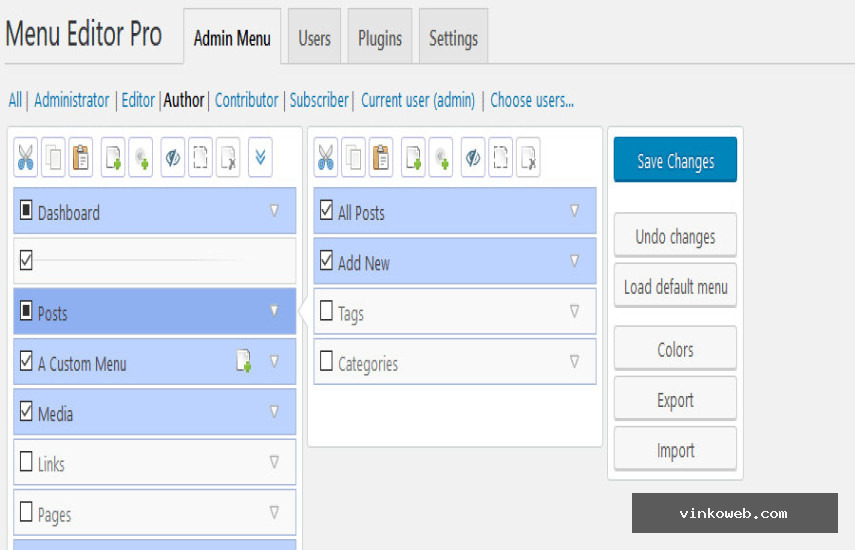Select the Administrator role link
This screenshot has width=855, height=550.
click(x=72, y=100)
